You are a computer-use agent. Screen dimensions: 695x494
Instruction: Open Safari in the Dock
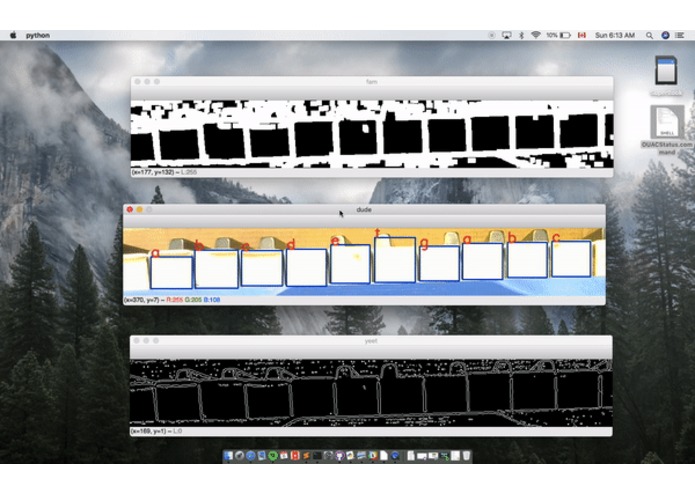click(251, 455)
